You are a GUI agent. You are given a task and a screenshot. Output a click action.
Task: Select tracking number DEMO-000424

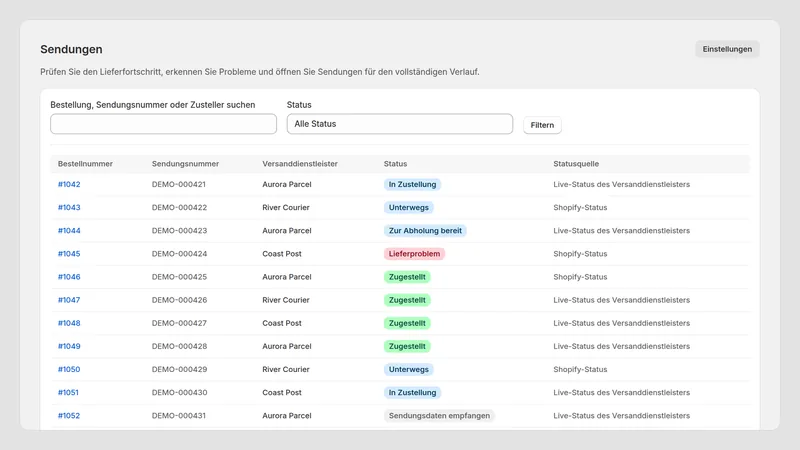pyautogui.click(x=179, y=254)
